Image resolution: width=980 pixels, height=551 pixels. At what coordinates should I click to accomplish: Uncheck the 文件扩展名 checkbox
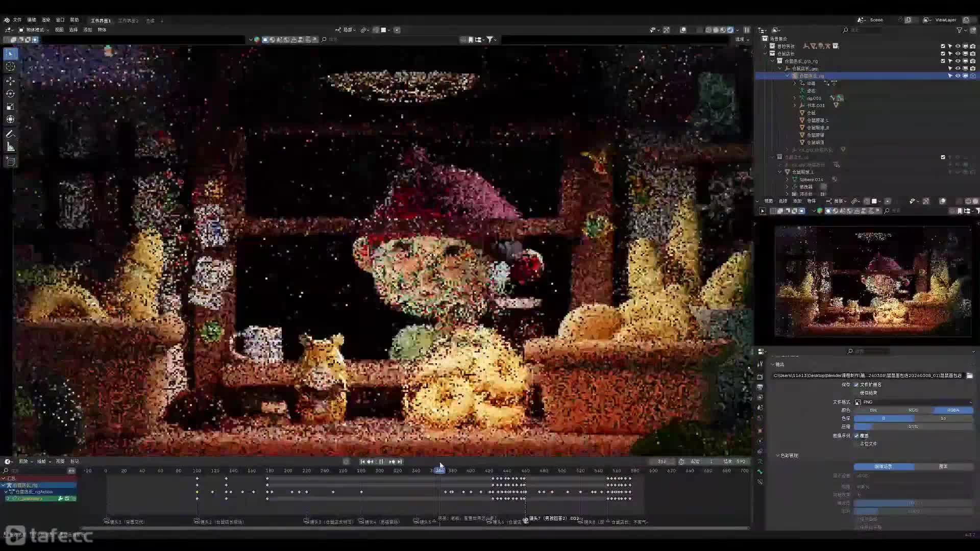[856, 385]
